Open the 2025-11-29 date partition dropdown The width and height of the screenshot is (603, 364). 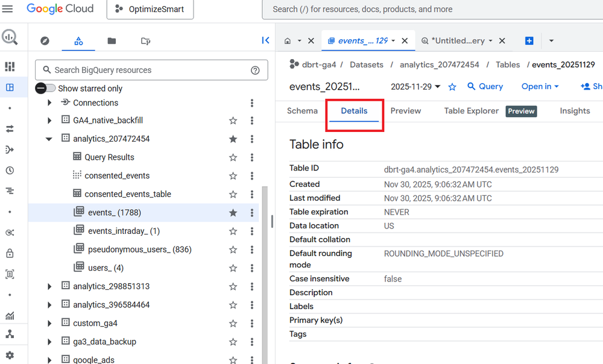coord(415,87)
